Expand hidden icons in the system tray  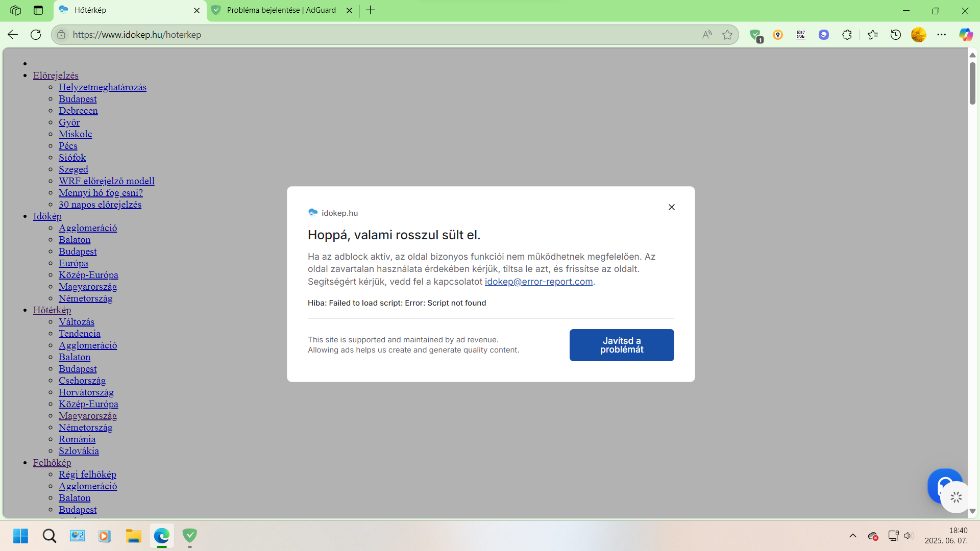click(853, 536)
